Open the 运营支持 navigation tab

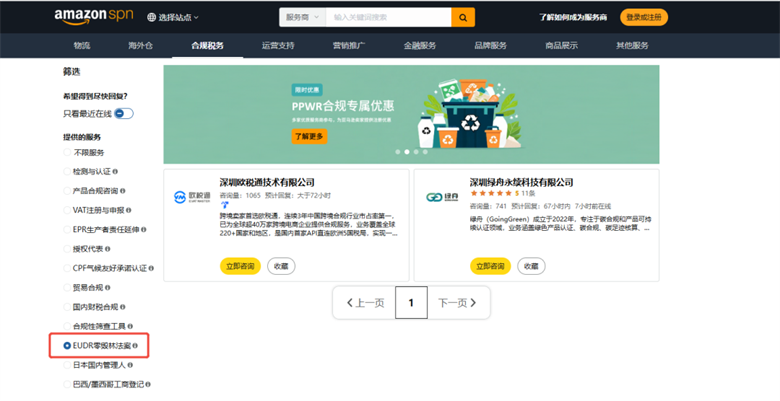click(x=278, y=45)
